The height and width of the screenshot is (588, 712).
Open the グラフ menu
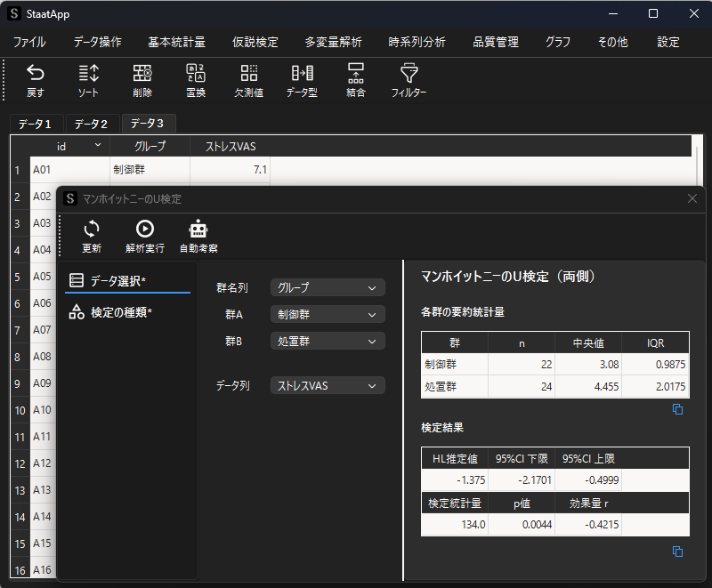pyautogui.click(x=558, y=42)
